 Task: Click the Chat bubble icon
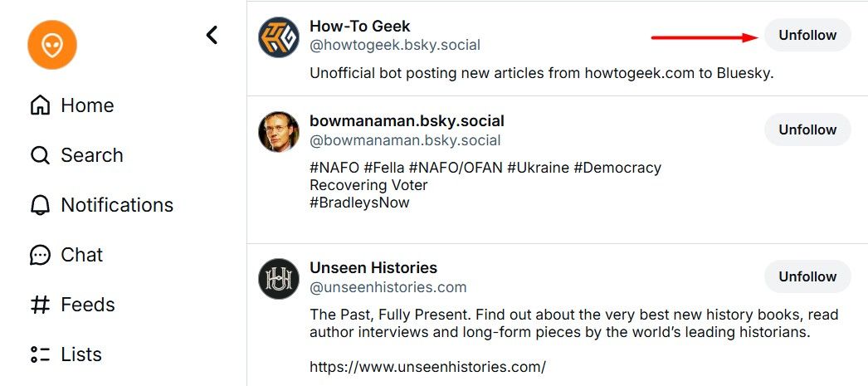tap(40, 255)
